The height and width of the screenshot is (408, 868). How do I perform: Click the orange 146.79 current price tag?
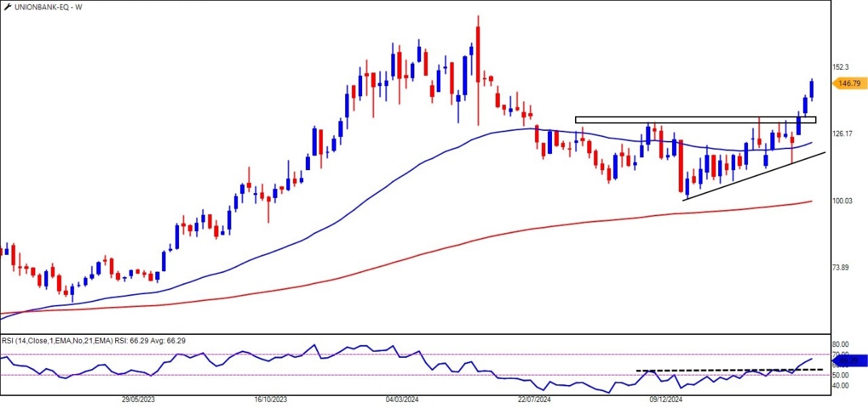[x=849, y=83]
